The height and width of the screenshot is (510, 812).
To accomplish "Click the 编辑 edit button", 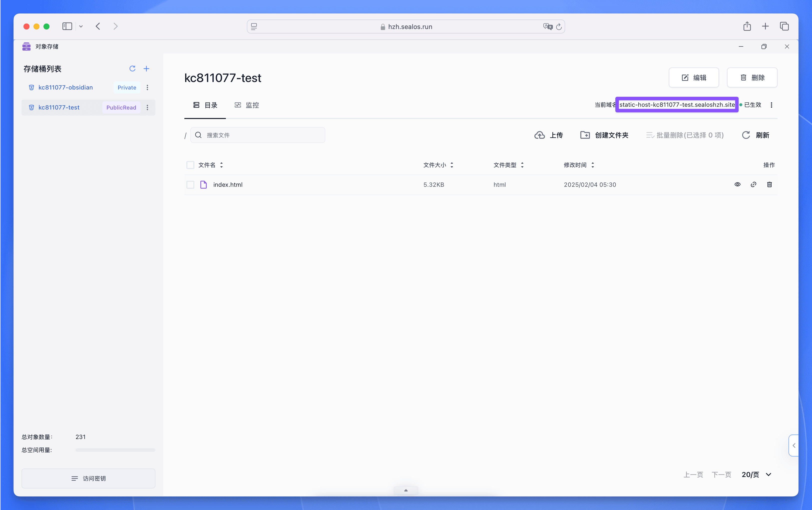I will pyautogui.click(x=693, y=77).
